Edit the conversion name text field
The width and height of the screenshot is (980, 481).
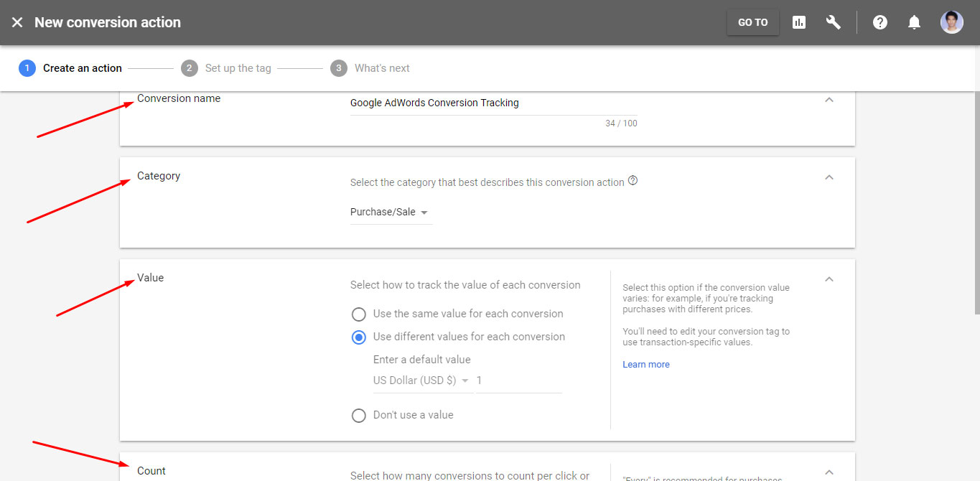coord(494,103)
